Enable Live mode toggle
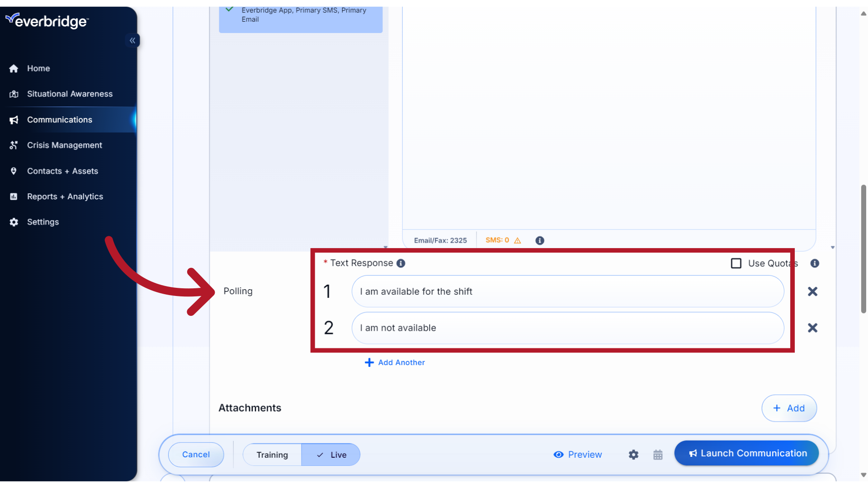 (331, 455)
